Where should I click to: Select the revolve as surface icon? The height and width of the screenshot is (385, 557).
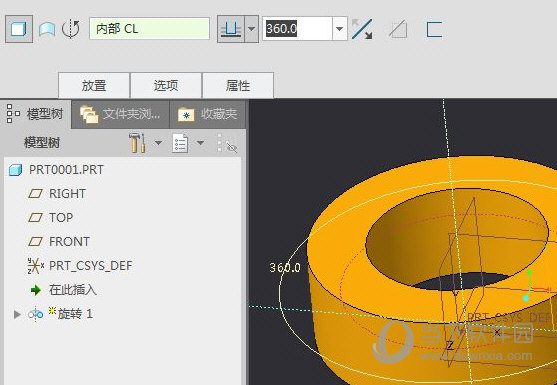click(47, 29)
